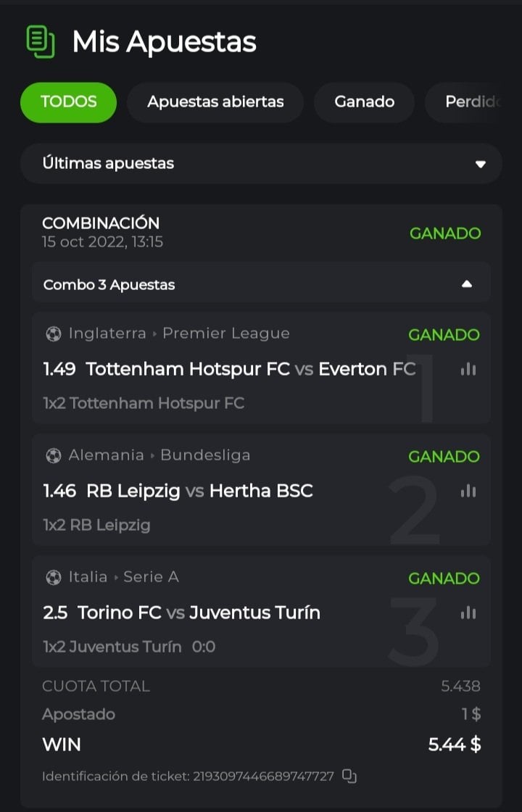Open statistics icon for Torino vs Juventus

[x=468, y=613]
